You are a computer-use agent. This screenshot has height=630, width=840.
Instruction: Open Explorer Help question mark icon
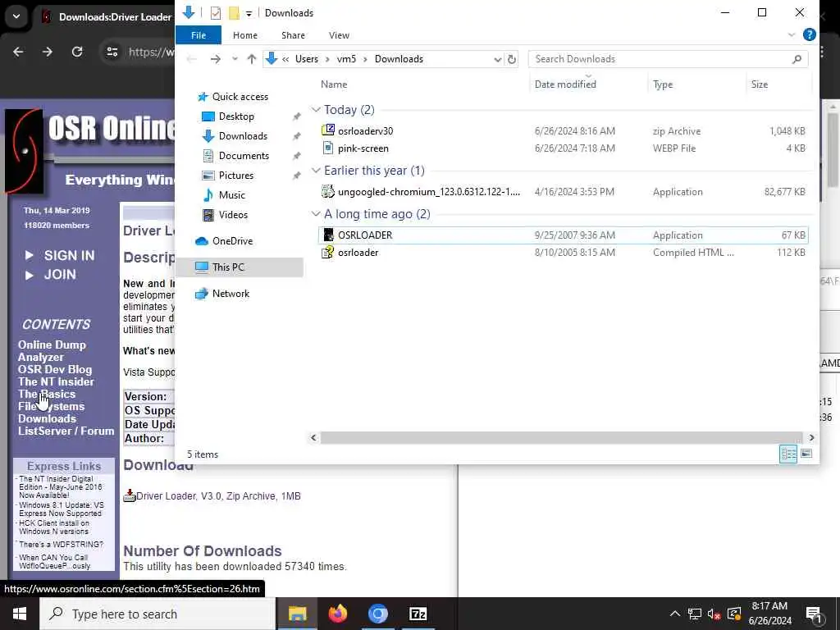[810, 35]
